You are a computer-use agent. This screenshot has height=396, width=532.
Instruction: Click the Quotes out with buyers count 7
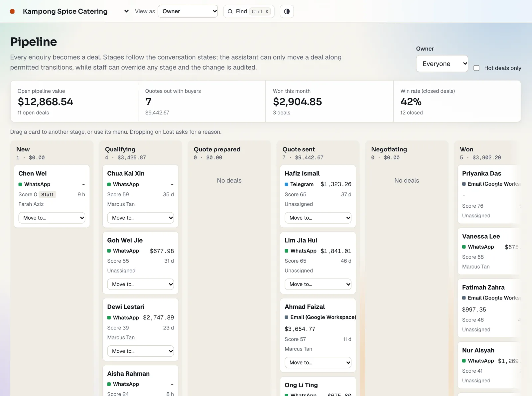[148, 101]
